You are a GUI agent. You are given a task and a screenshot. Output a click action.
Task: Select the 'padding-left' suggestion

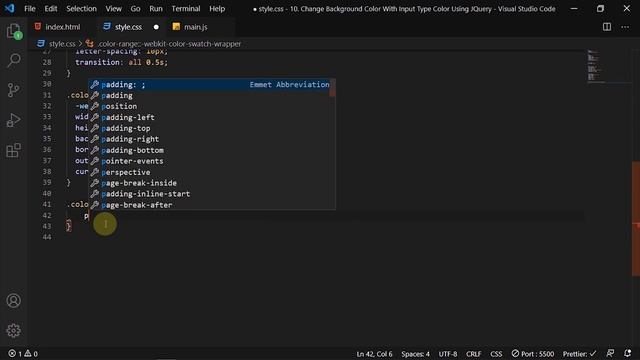click(209, 117)
